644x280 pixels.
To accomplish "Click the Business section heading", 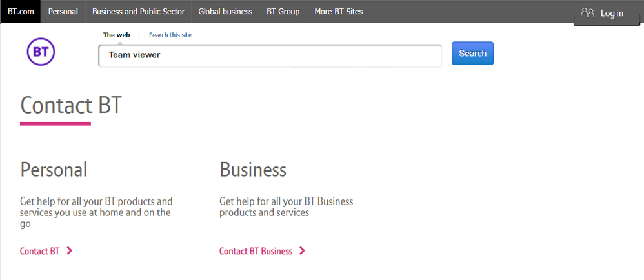I will click(x=253, y=169).
